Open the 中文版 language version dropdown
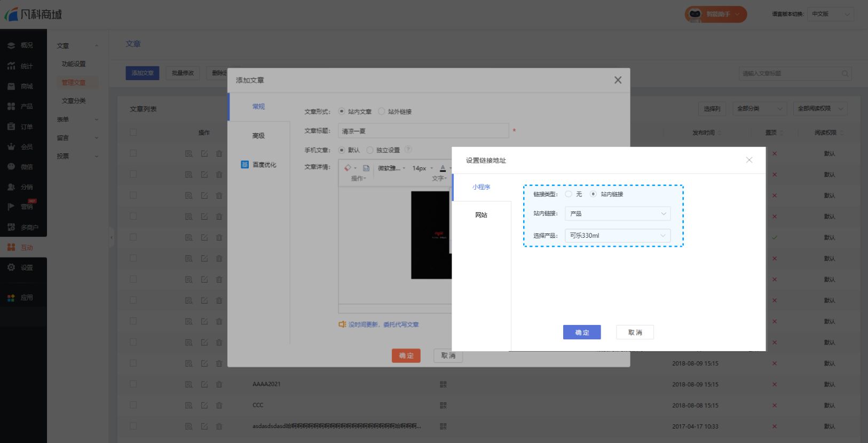The height and width of the screenshot is (443, 868). (x=830, y=14)
